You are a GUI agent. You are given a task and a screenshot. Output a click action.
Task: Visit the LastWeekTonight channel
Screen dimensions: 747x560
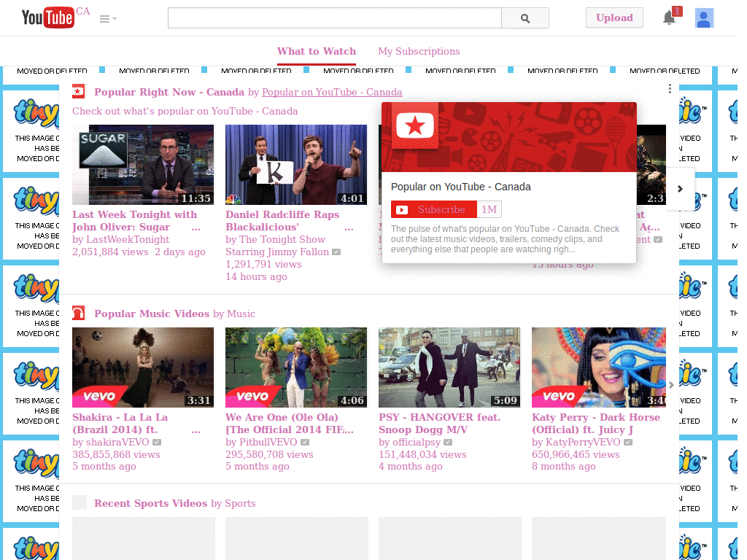tap(126, 239)
